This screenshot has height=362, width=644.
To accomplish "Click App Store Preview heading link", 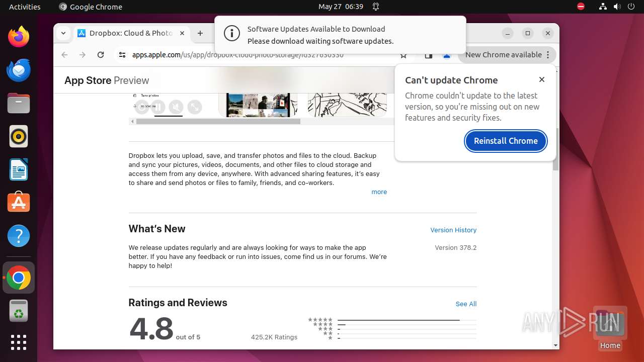I will [x=107, y=80].
